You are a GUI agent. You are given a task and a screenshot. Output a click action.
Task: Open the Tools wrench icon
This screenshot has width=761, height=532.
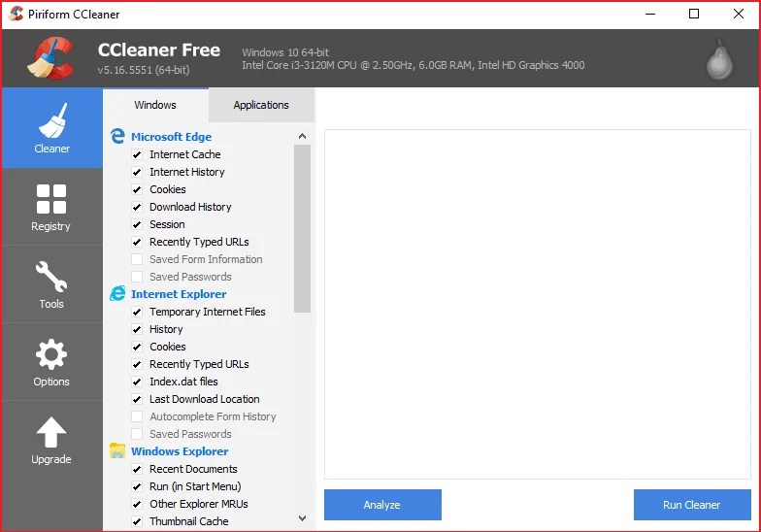point(50,277)
